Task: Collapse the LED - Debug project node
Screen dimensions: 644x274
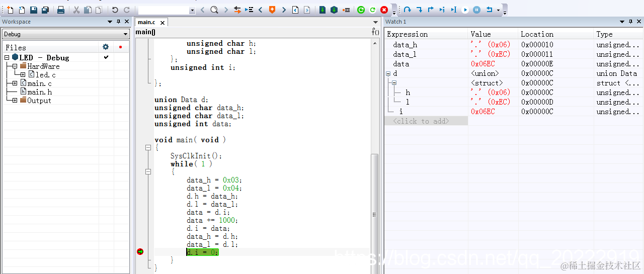Action: tap(7, 58)
